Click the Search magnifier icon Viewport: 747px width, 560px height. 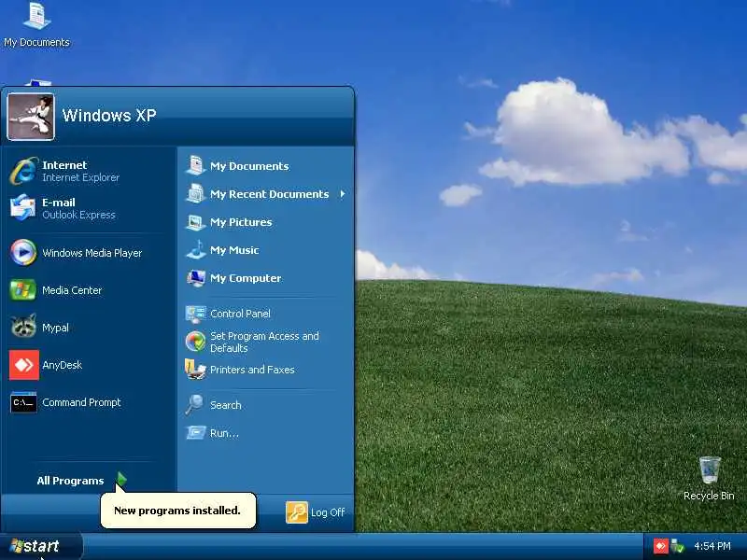[x=194, y=405]
